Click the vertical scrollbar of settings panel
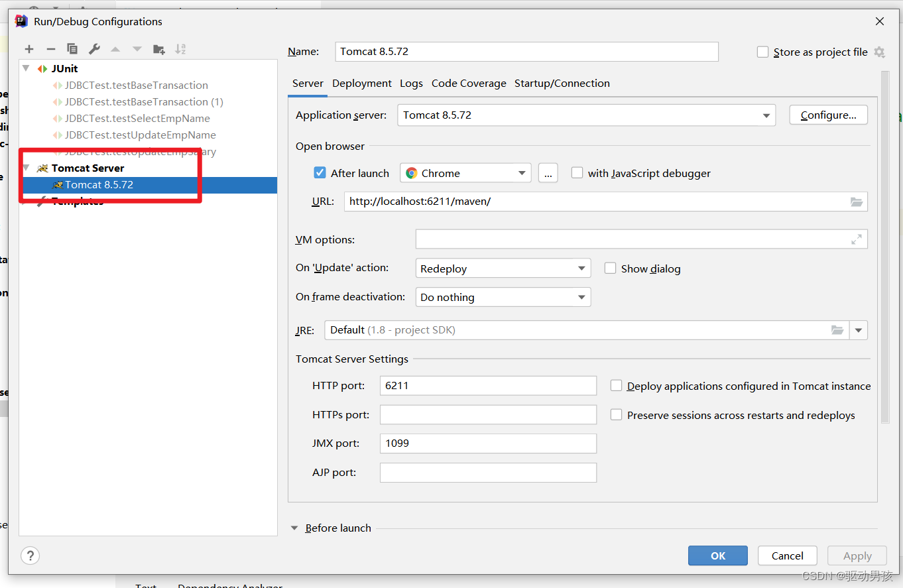The height and width of the screenshot is (588, 903). tap(884, 247)
